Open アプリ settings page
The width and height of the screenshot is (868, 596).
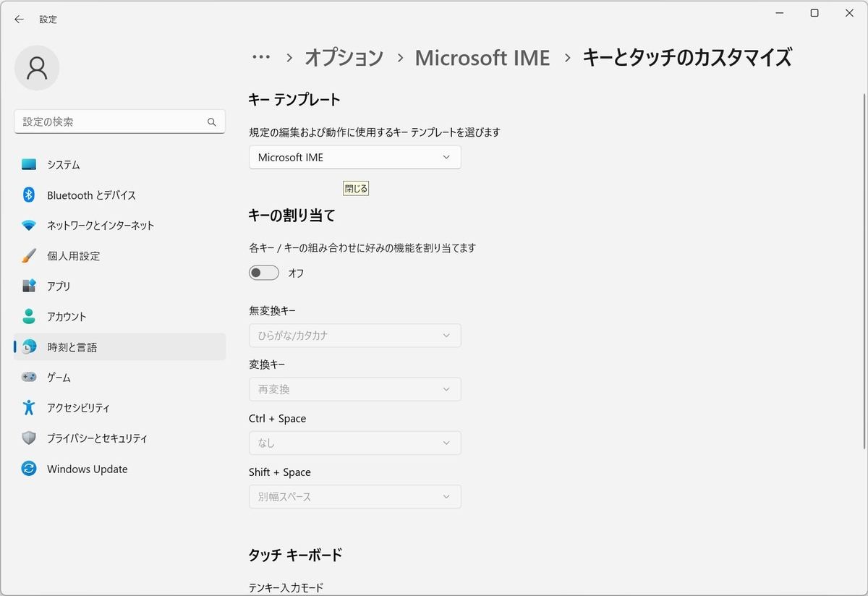click(x=120, y=286)
